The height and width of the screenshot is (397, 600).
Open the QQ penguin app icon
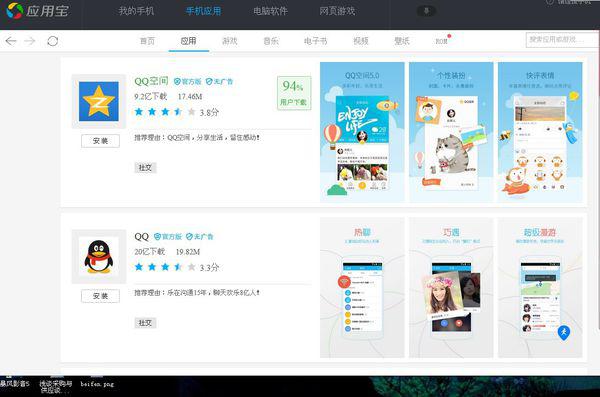[x=99, y=256]
